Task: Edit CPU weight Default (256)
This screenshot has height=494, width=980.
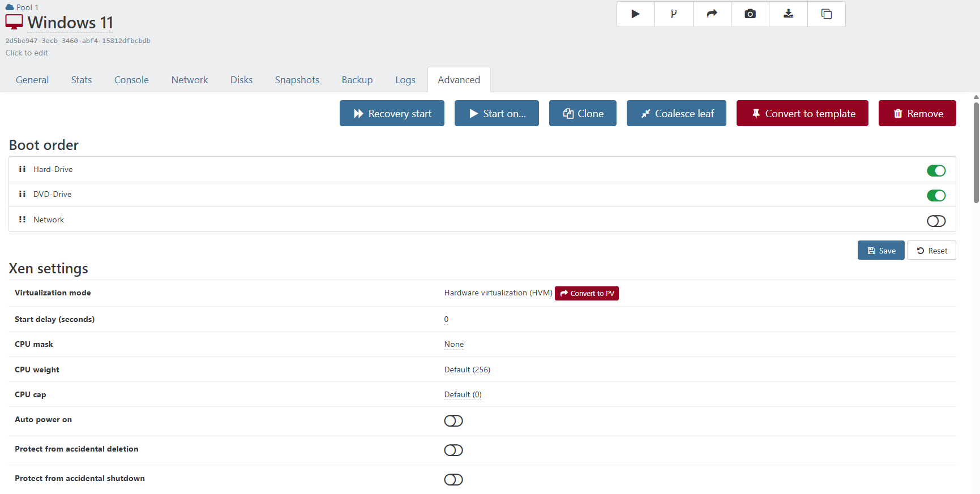Action: (467, 370)
